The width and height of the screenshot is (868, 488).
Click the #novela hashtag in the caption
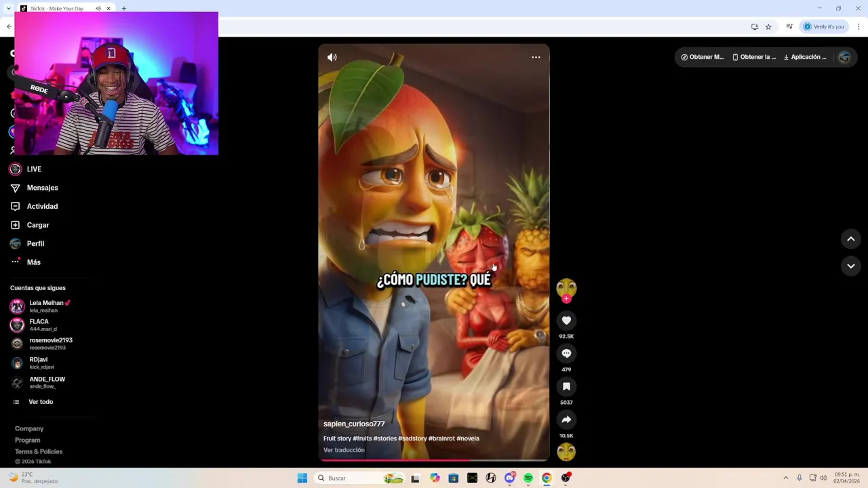(468, 439)
